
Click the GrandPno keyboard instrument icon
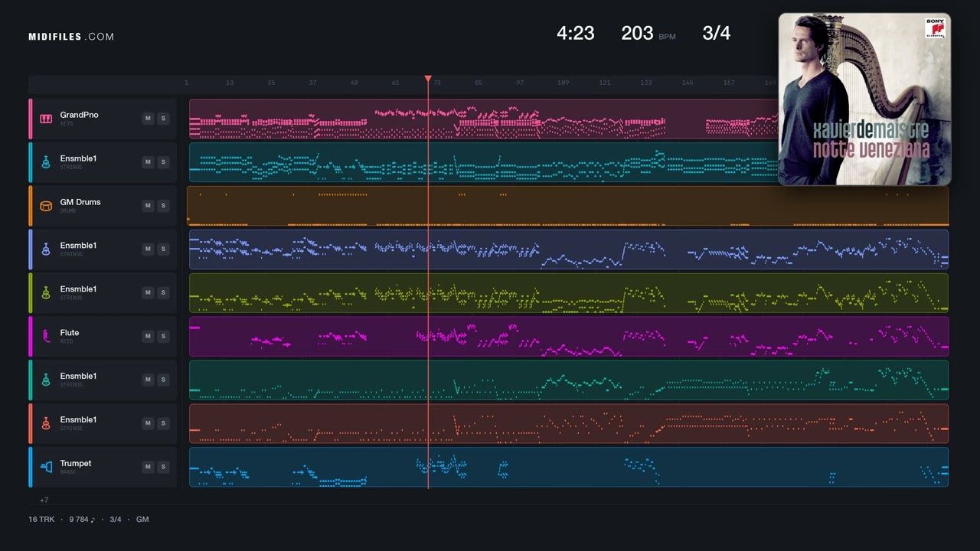click(x=46, y=119)
